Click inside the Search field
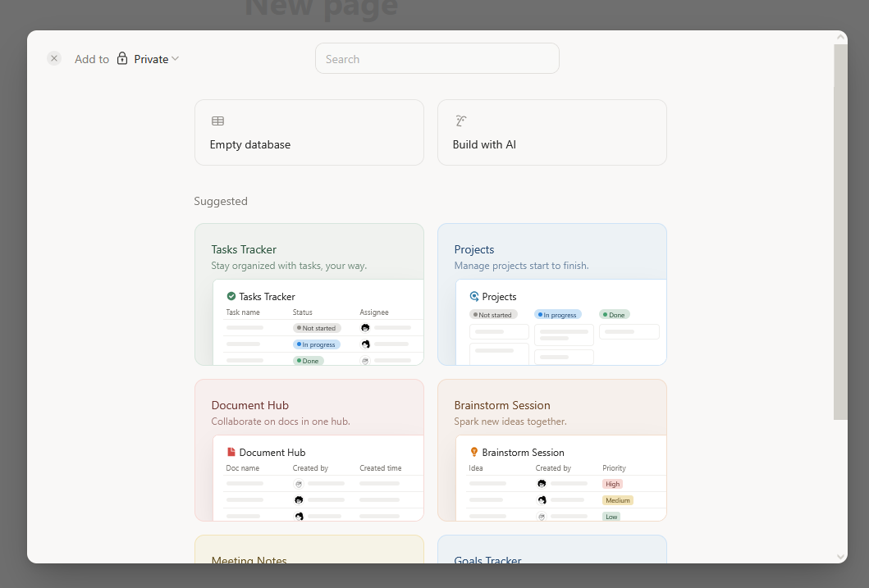 coord(437,58)
